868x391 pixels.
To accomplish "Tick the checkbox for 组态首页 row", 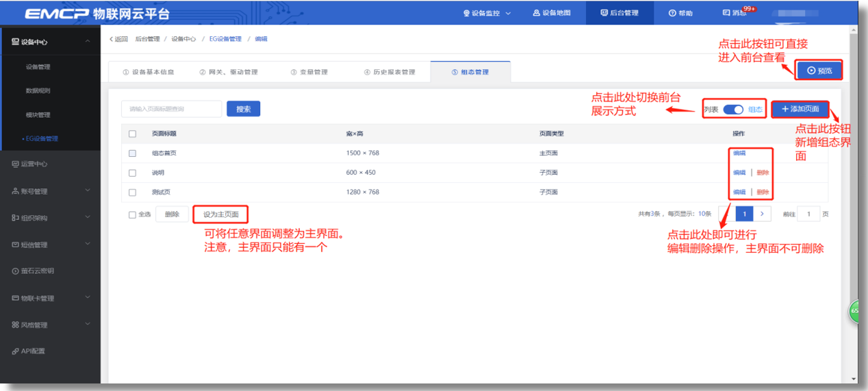I will pyautogui.click(x=133, y=153).
